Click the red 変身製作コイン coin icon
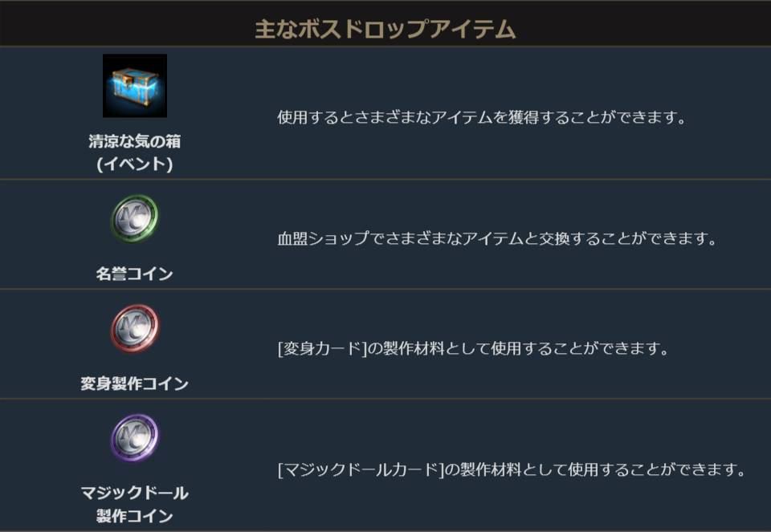771x532 pixels. tap(134, 328)
